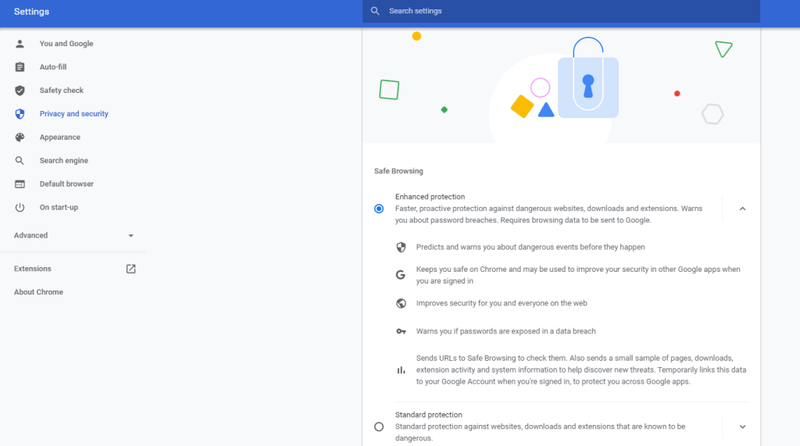This screenshot has width=800, height=446.
Task: Click the person icon beside You and Google
Action: point(19,44)
